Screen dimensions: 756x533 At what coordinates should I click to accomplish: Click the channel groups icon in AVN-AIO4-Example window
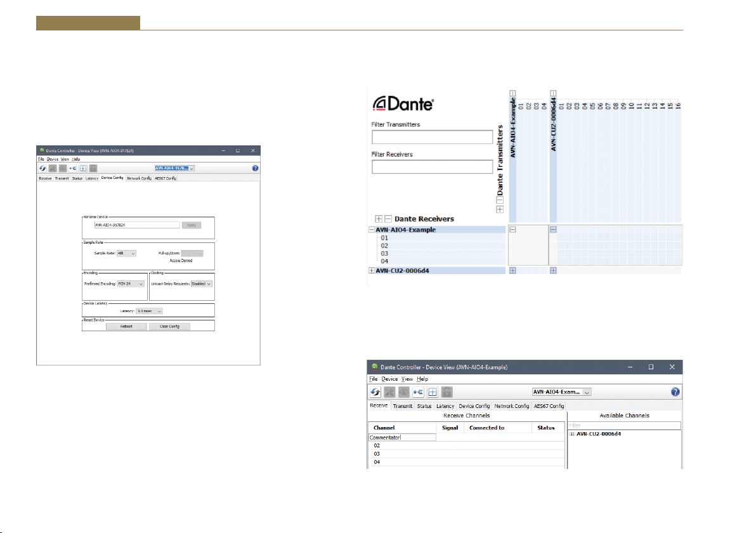click(418, 392)
